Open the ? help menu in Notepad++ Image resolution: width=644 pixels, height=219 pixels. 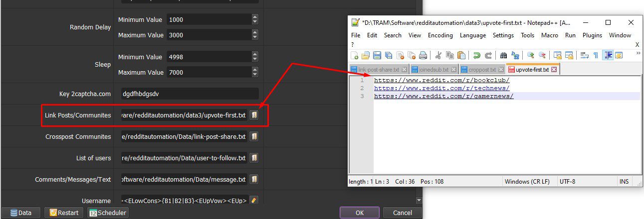352,44
